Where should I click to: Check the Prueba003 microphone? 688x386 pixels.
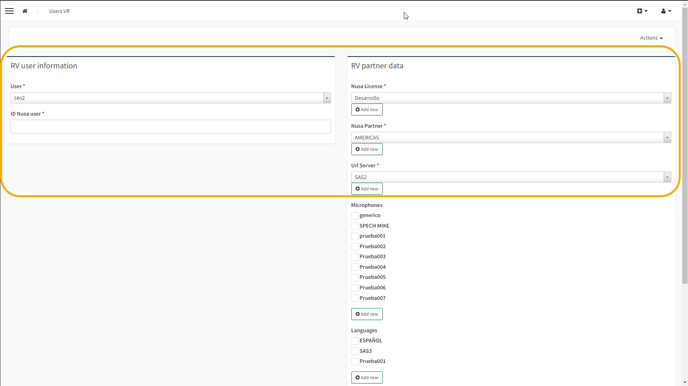coord(355,257)
